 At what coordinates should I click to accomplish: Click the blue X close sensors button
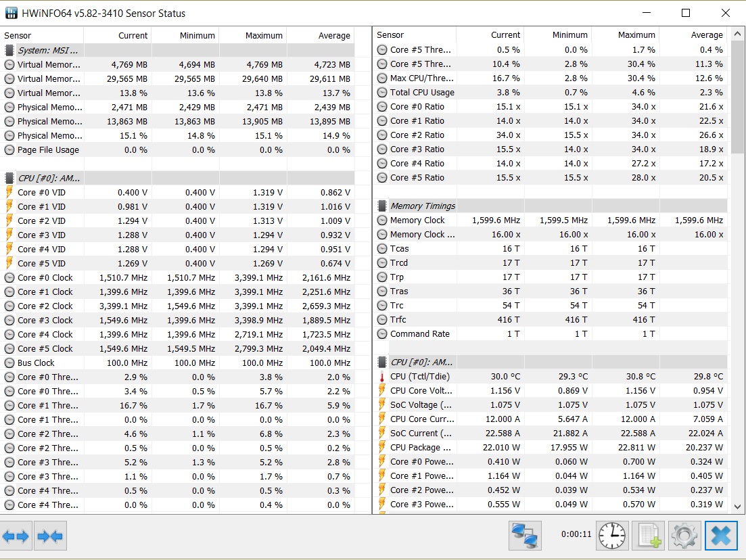click(x=721, y=536)
